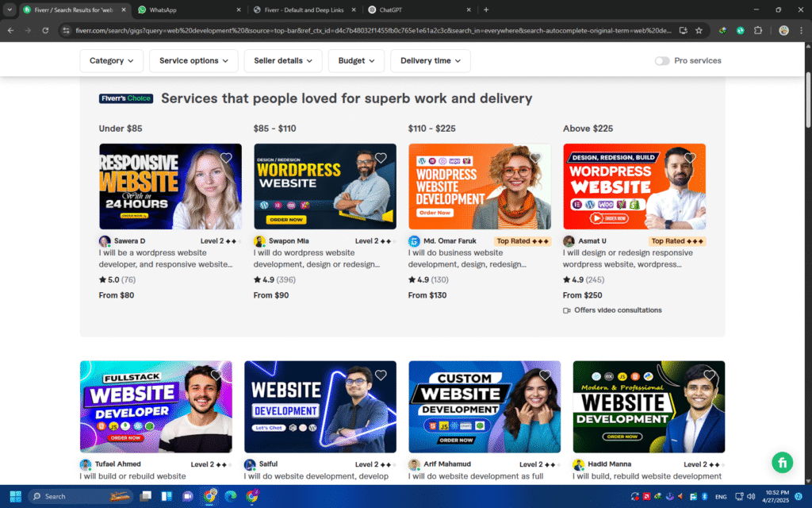Favorite Arif Mahamud's custom website gig
Viewport: 812px width, 508px height.
(x=545, y=375)
